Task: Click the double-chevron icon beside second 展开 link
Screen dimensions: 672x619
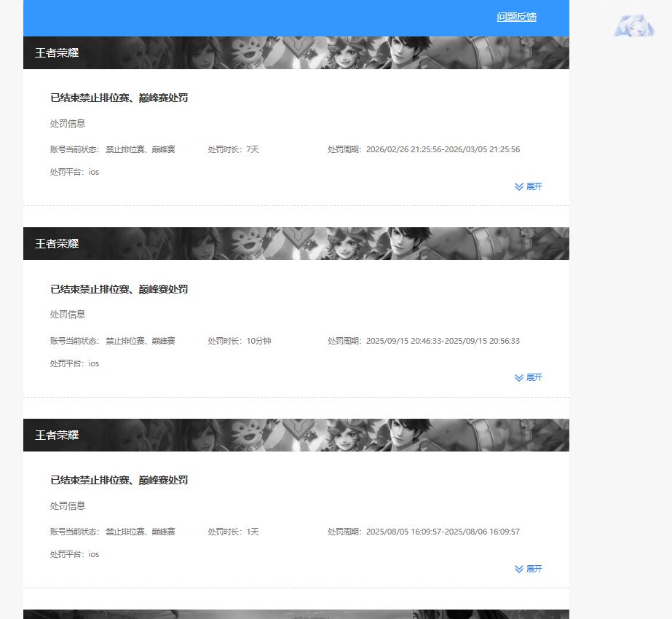Action: tap(518, 377)
